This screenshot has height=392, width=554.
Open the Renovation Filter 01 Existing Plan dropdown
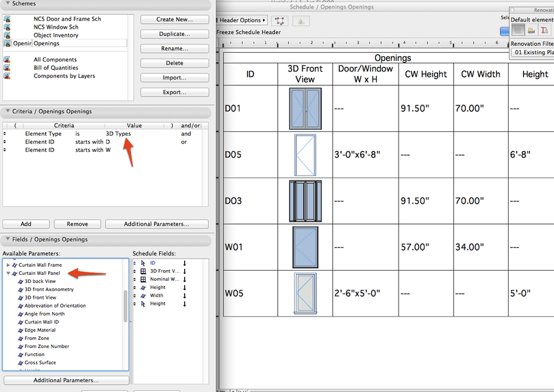click(532, 52)
